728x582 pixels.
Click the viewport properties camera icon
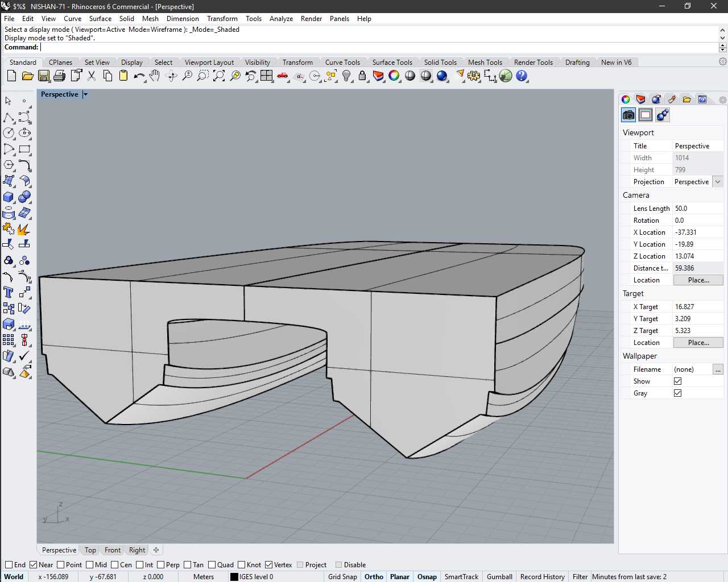[x=628, y=115]
